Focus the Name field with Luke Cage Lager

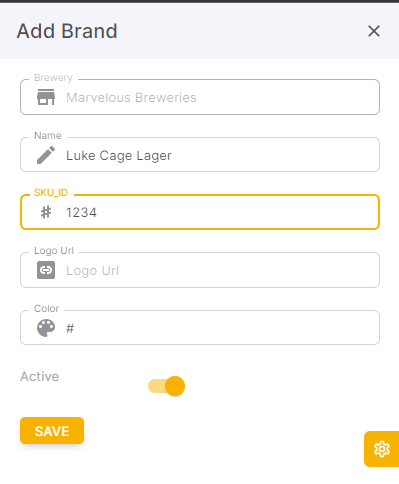[200, 155]
